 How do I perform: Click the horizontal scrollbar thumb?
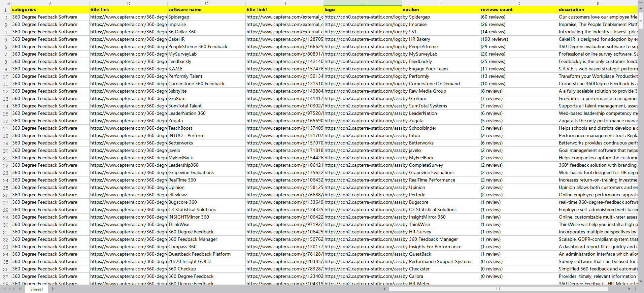498,289
